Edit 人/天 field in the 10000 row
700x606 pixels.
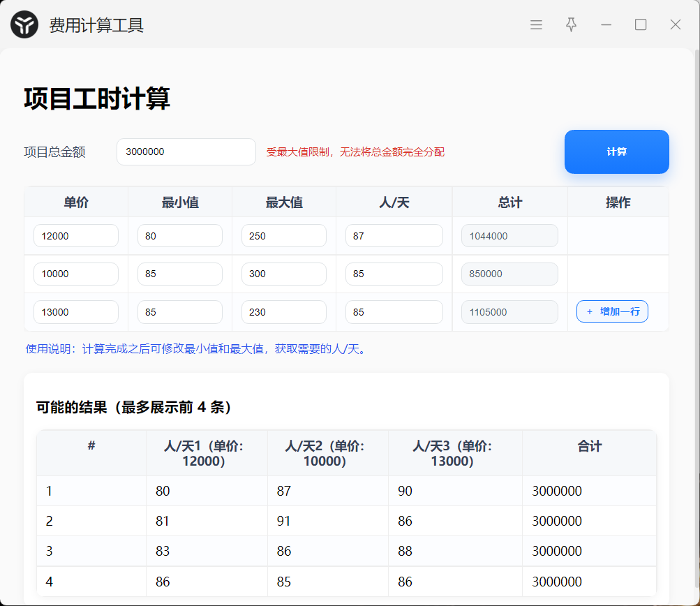point(394,274)
